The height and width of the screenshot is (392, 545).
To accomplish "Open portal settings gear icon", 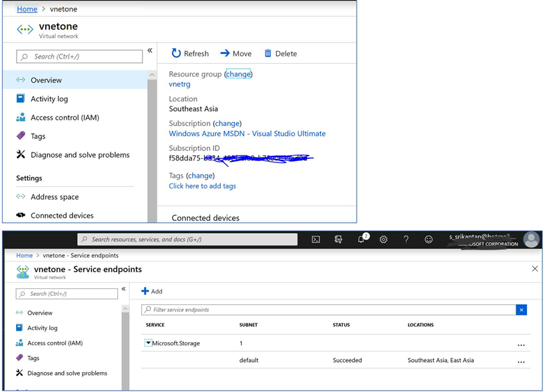I will coord(383,240).
